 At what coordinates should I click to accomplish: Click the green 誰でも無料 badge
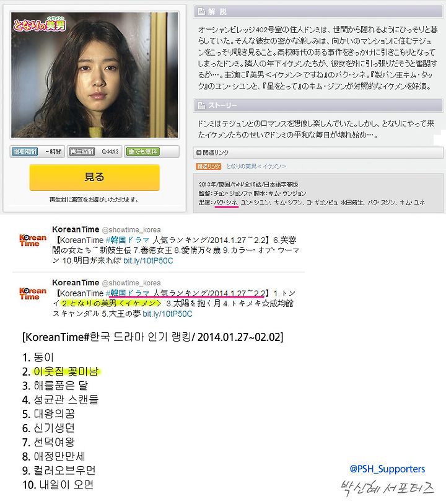143,151
